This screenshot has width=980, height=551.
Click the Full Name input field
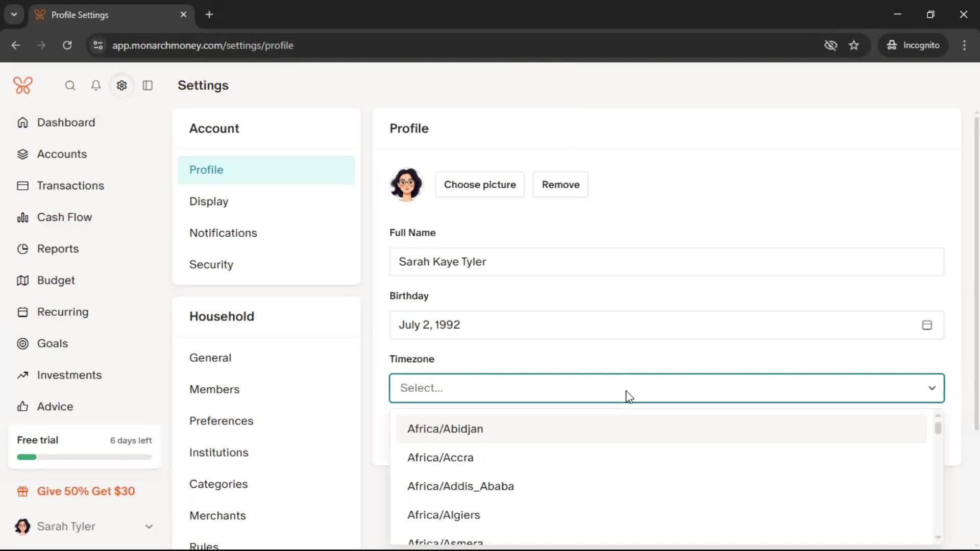coord(666,262)
